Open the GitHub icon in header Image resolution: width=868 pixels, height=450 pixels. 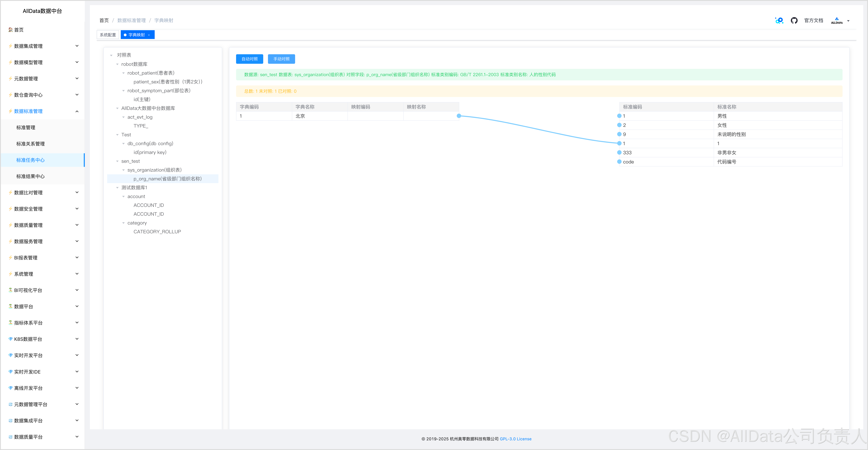[x=794, y=21]
